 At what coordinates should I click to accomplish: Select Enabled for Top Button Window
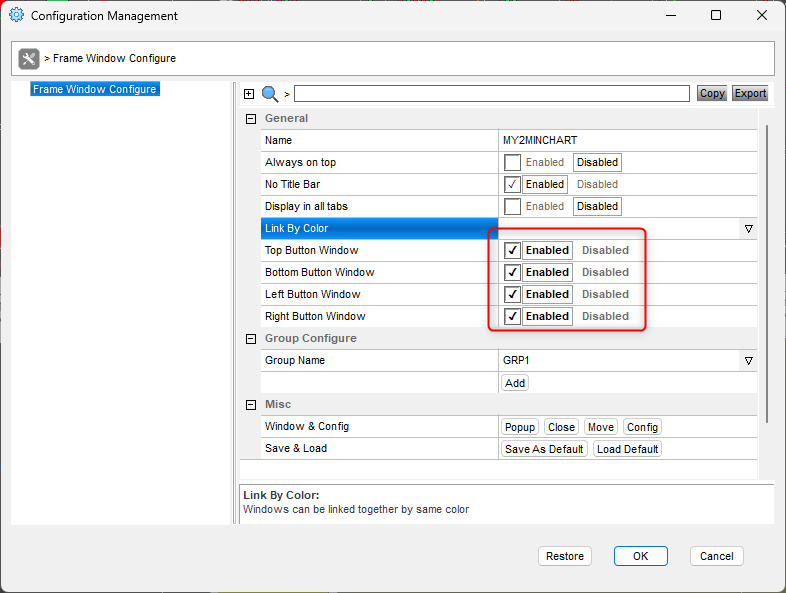(547, 250)
